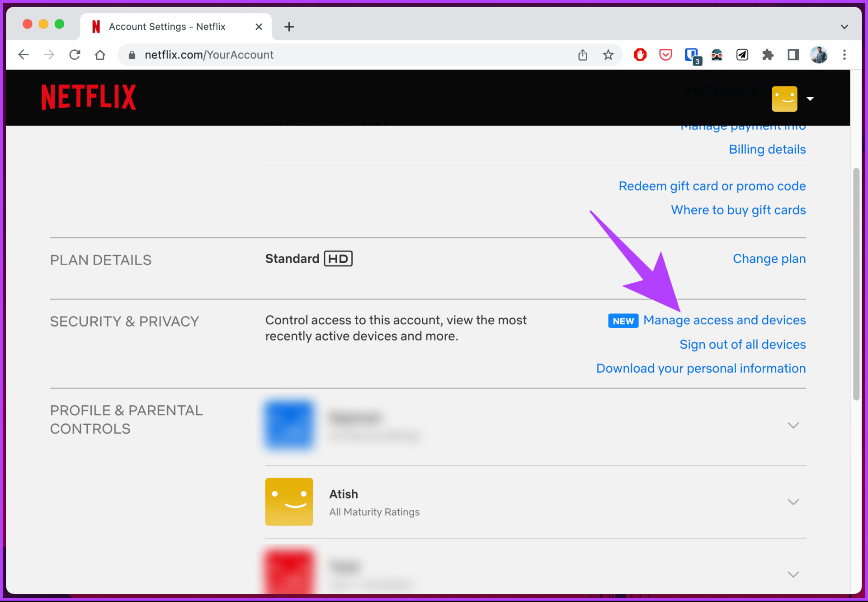Click the Change plan link
Viewport: 868px width, 602px height.
click(769, 258)
